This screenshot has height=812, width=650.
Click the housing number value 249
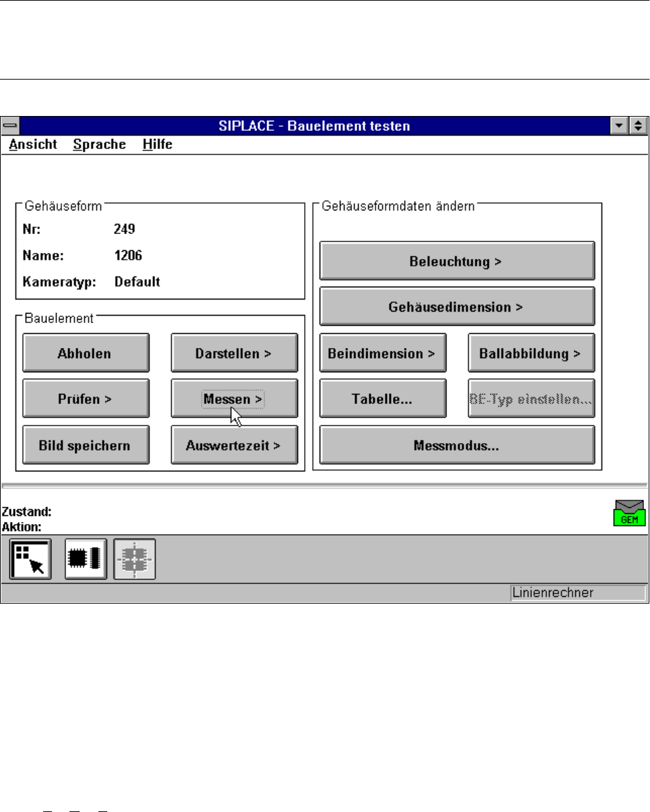[125, 229]
